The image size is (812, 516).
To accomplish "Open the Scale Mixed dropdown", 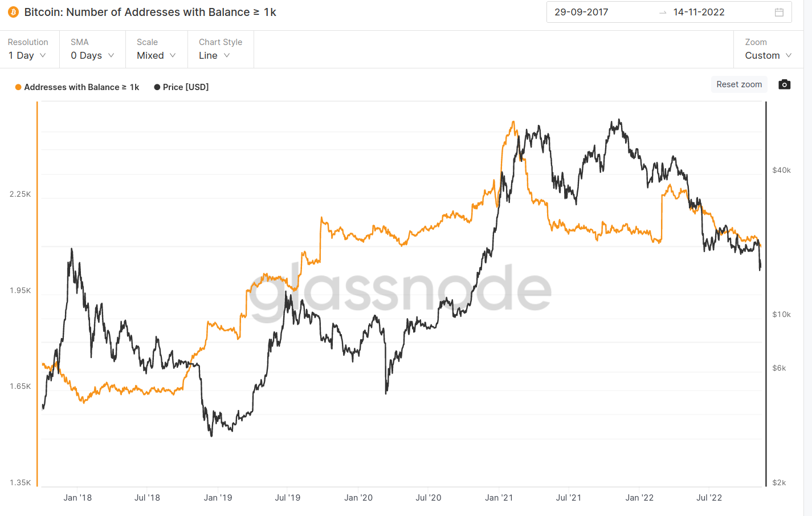I will coord(156,55).
